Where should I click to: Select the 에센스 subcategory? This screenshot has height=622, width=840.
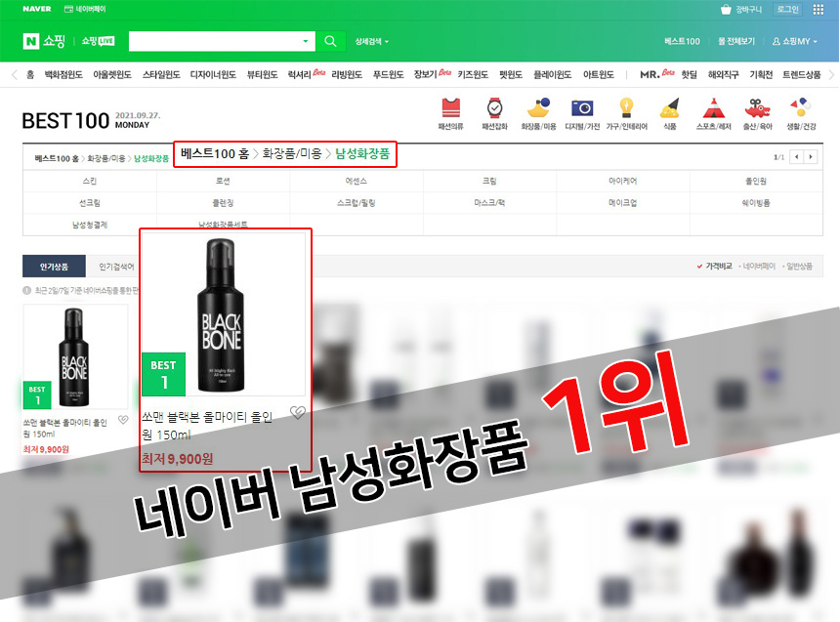point(357,181)
